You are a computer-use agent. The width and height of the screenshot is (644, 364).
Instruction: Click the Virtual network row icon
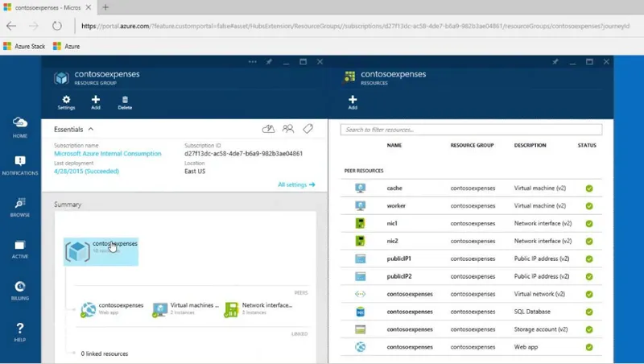[x=360, y=294]
